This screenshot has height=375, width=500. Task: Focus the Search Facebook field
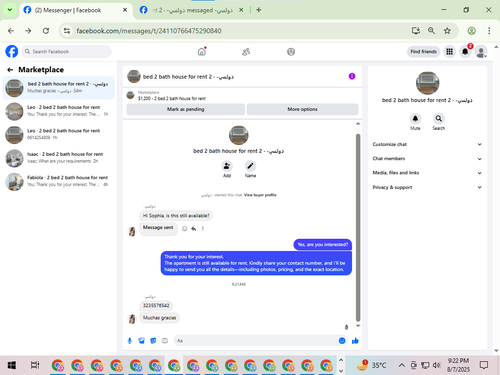click(x=67, y=52)
